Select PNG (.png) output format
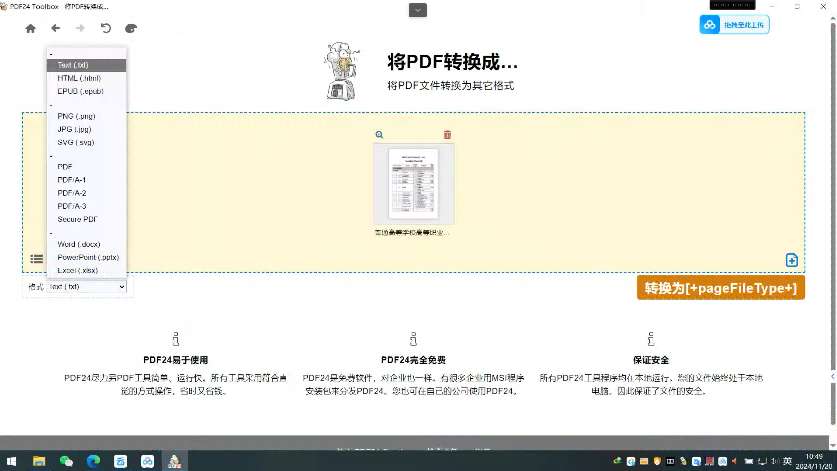Screen dimensions: 837x471 coord(86,116)
